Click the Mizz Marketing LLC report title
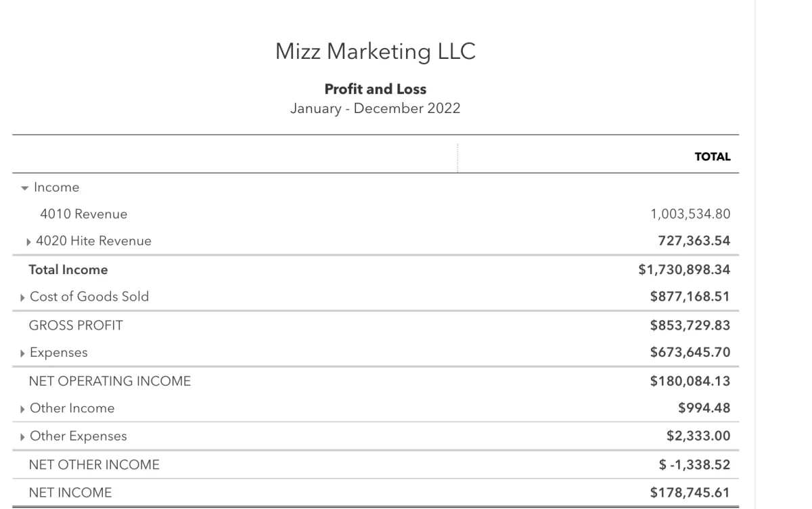812x509 pixels. (376, 51)
